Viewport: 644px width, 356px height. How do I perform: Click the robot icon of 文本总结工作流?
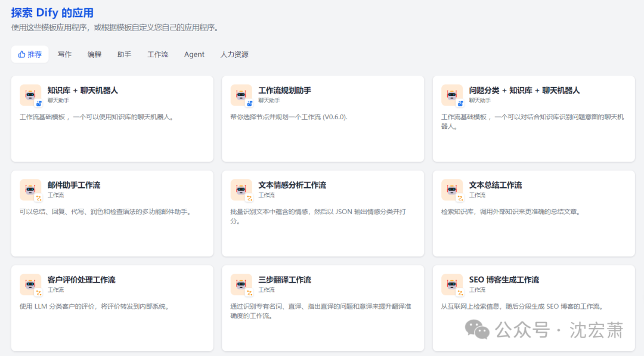coord(452,190)
